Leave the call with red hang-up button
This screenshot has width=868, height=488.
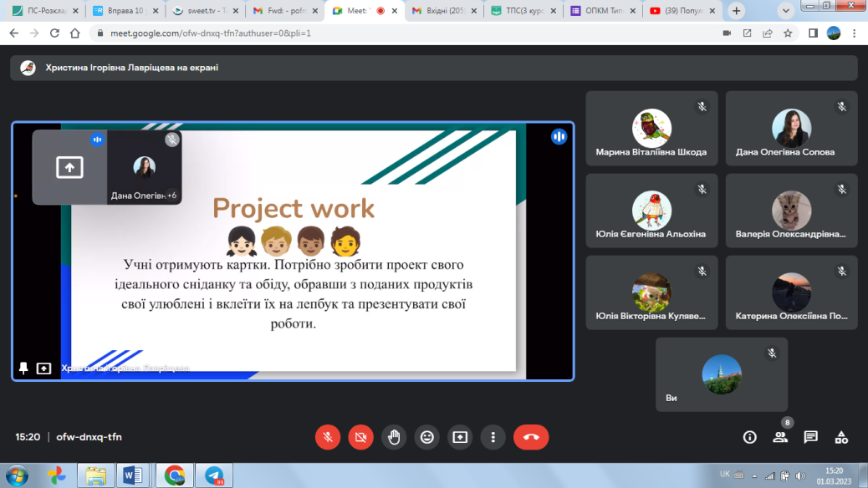[531, 437]
